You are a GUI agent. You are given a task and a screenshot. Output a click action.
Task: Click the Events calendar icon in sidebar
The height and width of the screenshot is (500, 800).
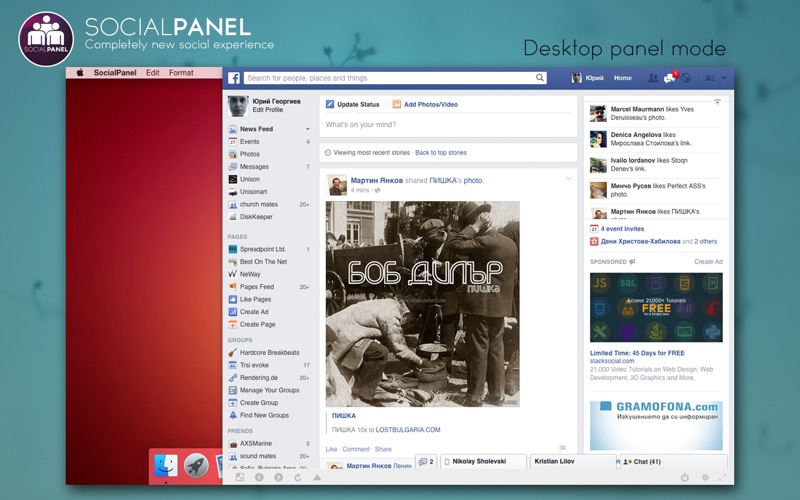coord(233,142)
